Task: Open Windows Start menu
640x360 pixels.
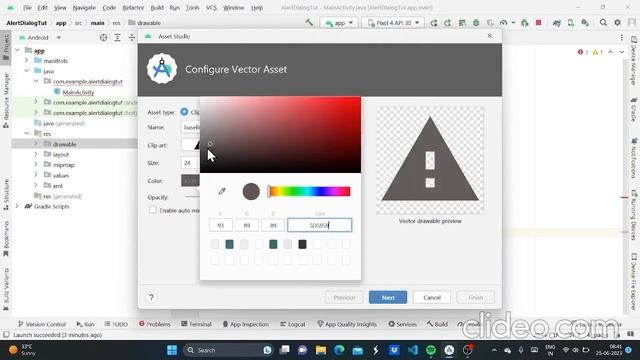Action: [172, 350]
